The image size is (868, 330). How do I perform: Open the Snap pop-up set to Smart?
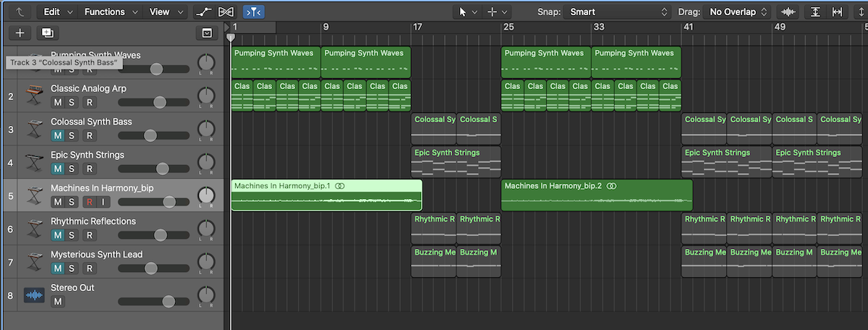point(618,12)
